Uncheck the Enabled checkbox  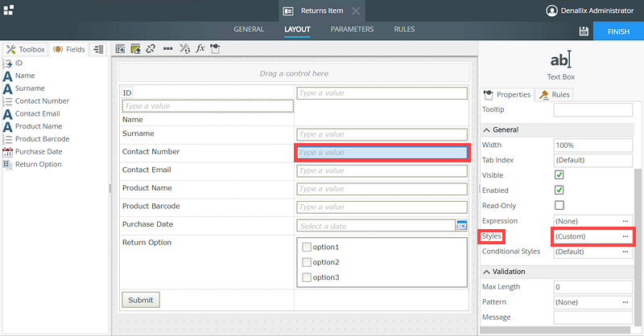(x=559, y=190)
